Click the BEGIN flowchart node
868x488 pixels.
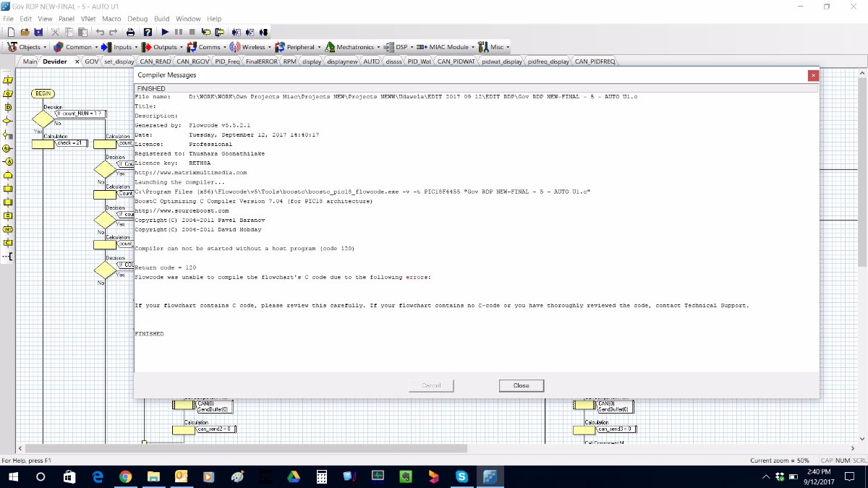click(43, 93)
